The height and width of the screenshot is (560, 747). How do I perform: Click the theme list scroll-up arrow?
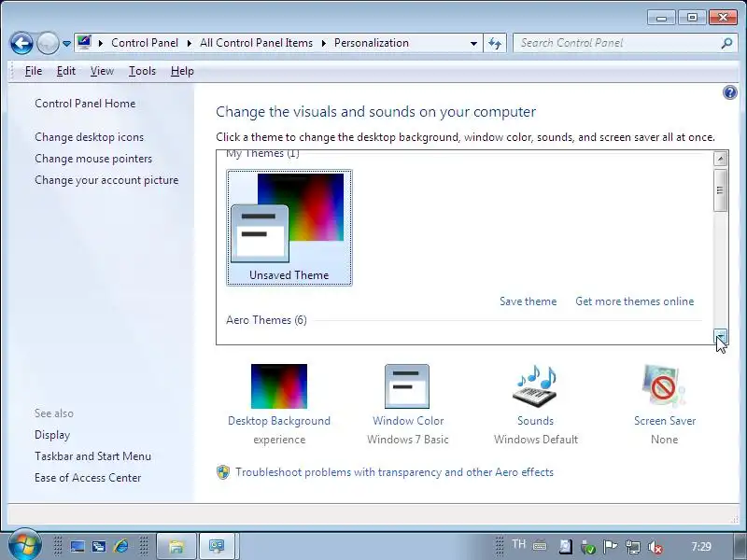click(x=720, y=159)
